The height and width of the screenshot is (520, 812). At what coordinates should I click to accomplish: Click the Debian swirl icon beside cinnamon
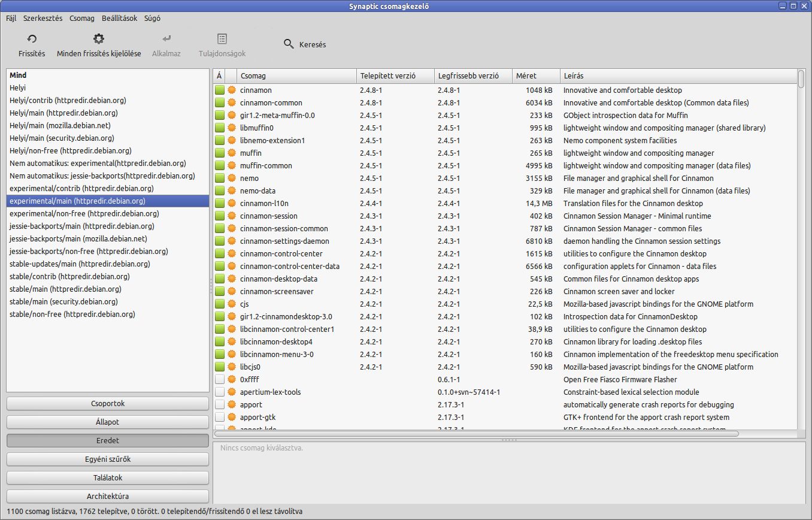coord(232,90)
